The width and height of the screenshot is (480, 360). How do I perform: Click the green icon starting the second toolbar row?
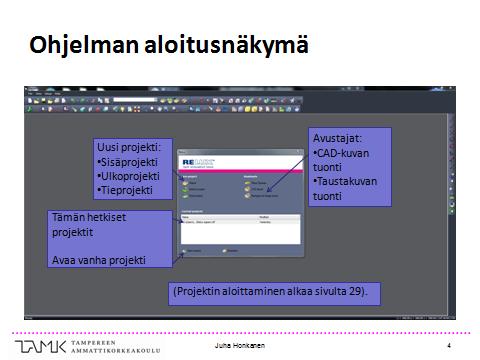point(30,109)
